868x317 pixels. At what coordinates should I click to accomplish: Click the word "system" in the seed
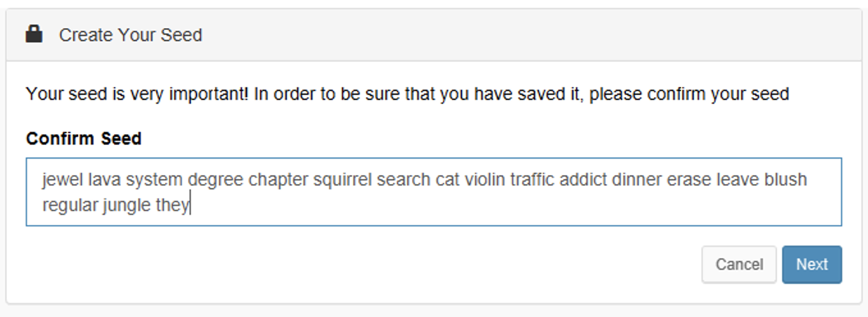pos(154,180)
